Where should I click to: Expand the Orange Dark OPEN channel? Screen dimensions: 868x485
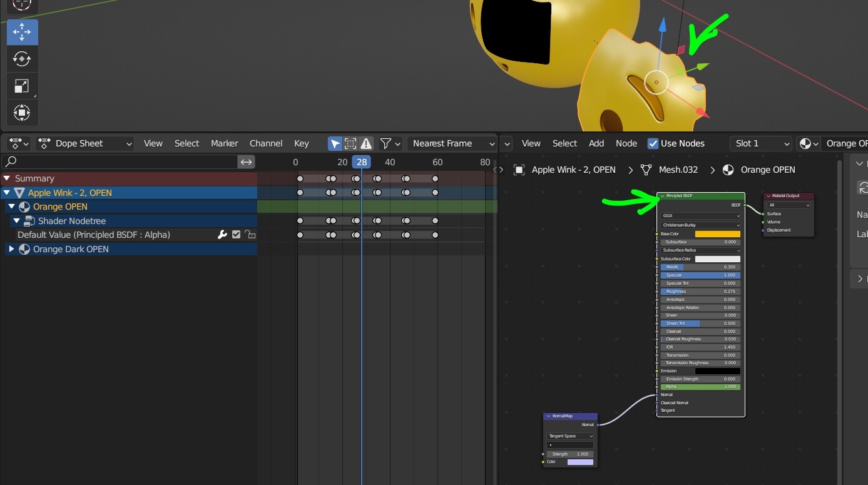11,248
